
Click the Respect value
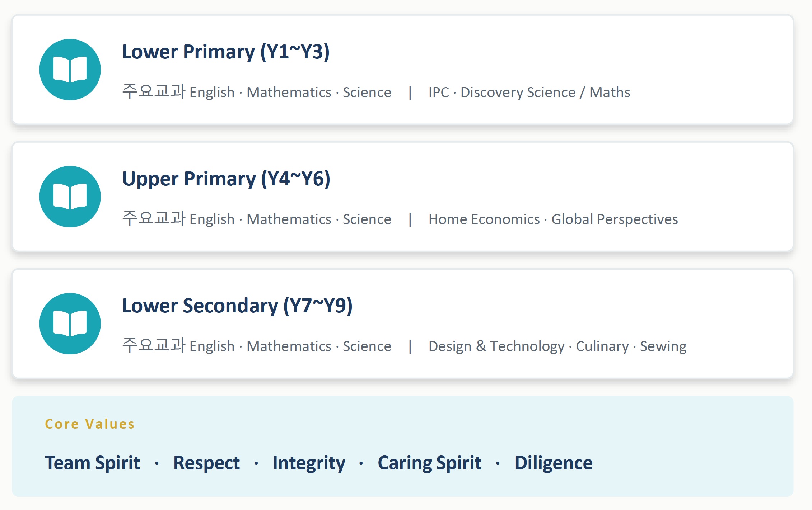point(206,463)
